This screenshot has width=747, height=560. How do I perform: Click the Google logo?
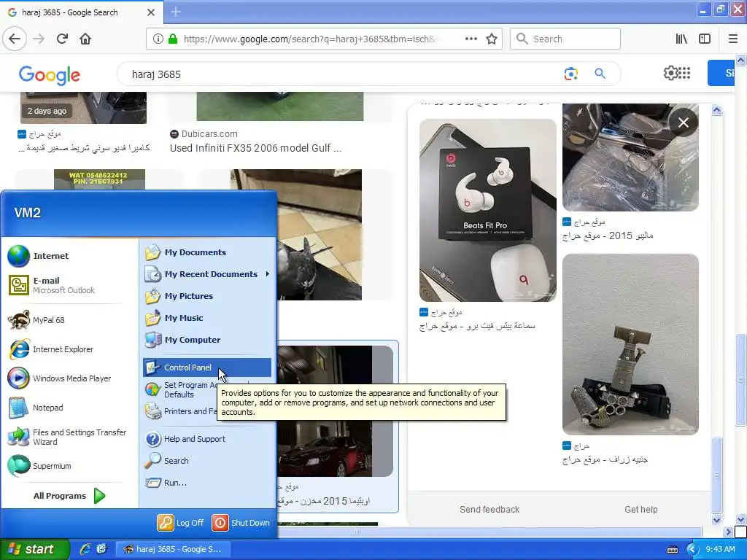(x=50, y=75)
